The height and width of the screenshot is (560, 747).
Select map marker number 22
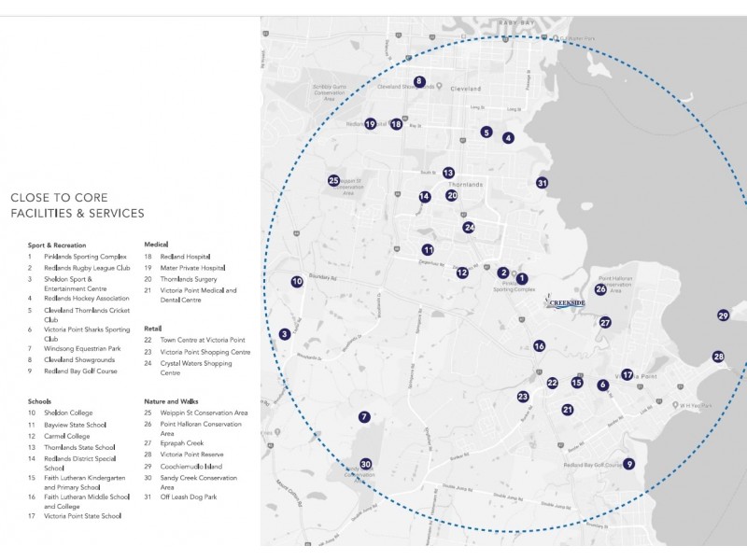[552, 383]
